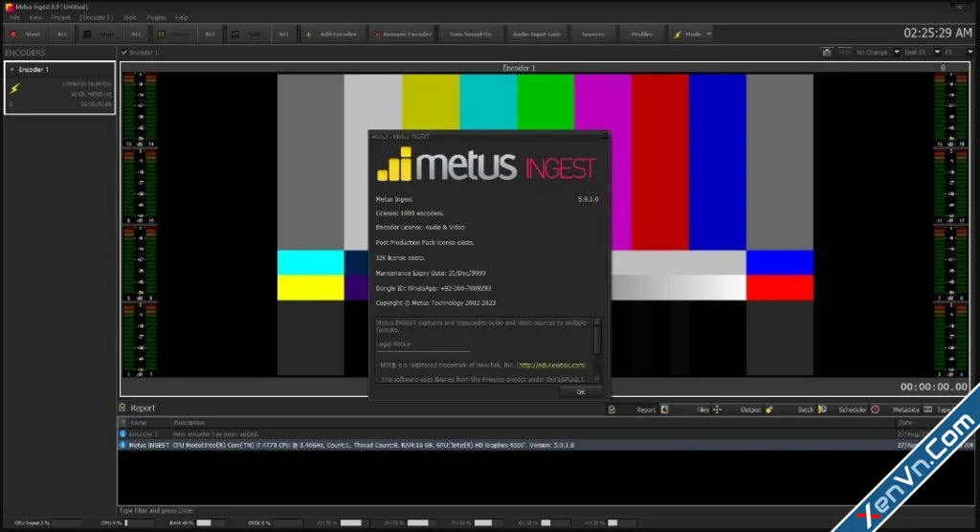Click the Profiles toolbar button
Image resolution: width=980 pixels, height=532 pixels.
click(642, 34)
